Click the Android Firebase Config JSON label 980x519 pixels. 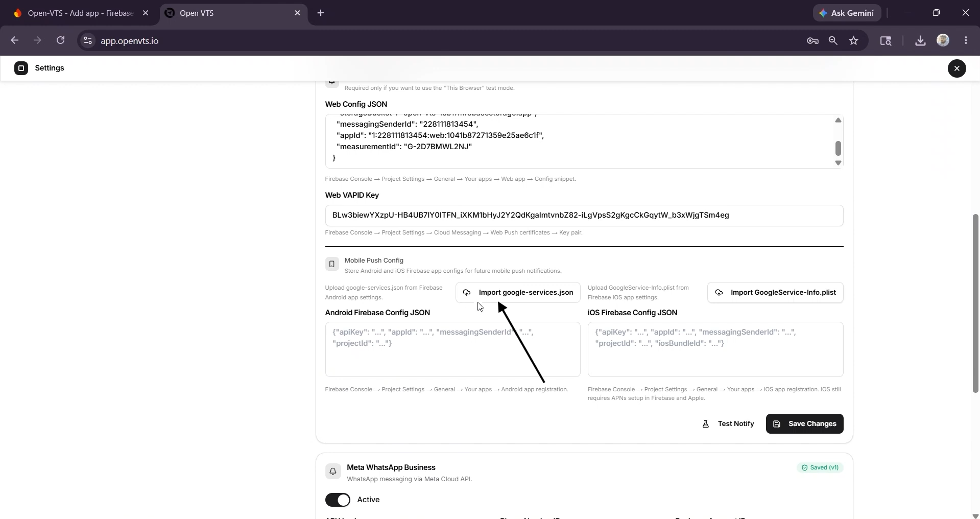[x=377, y=313]
